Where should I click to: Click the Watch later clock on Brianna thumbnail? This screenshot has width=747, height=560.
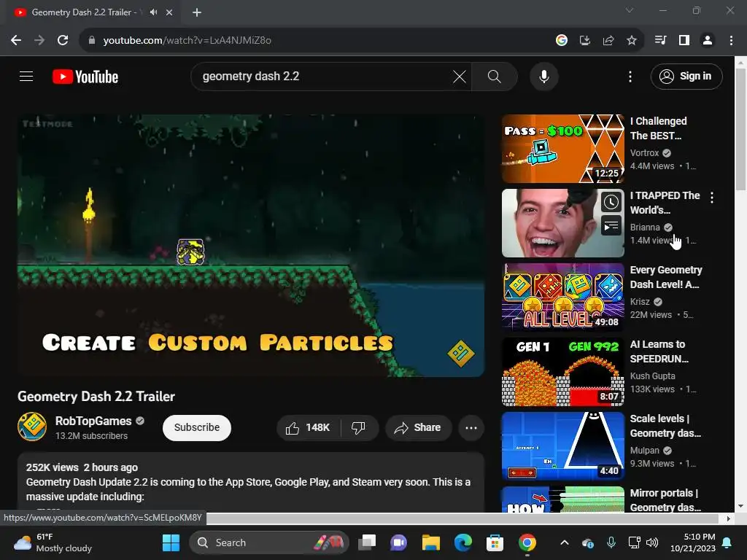pyautogui.click(x=611, y=203)
